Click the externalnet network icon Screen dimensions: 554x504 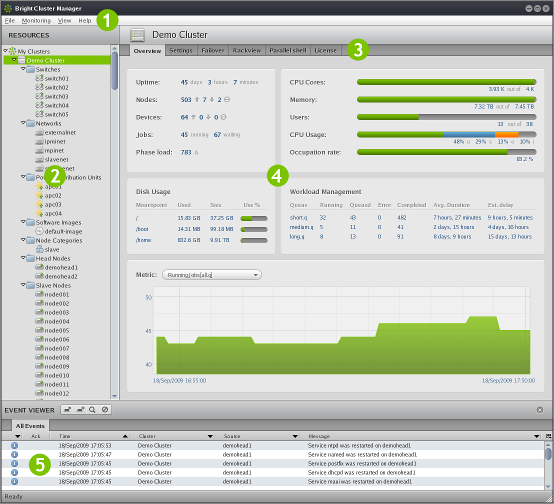click(x=39, y=133)
